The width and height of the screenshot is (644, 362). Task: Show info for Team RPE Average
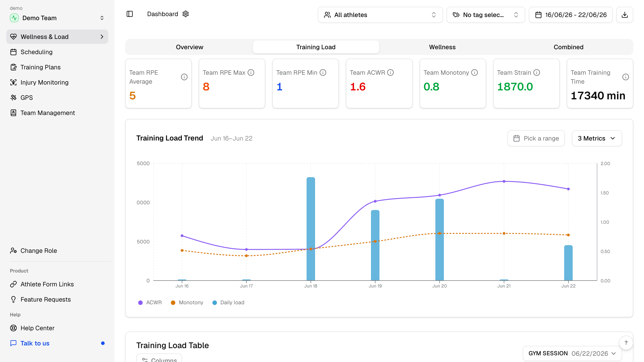point(184,77)
